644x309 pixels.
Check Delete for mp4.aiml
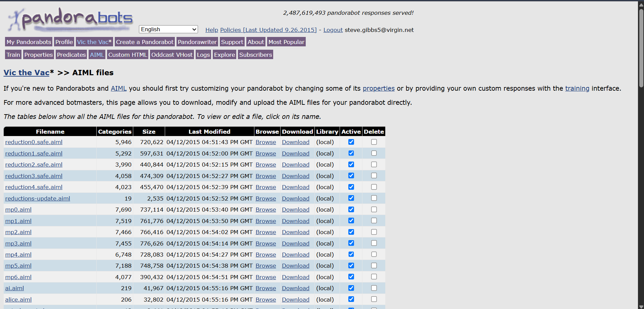pos(374,254)
